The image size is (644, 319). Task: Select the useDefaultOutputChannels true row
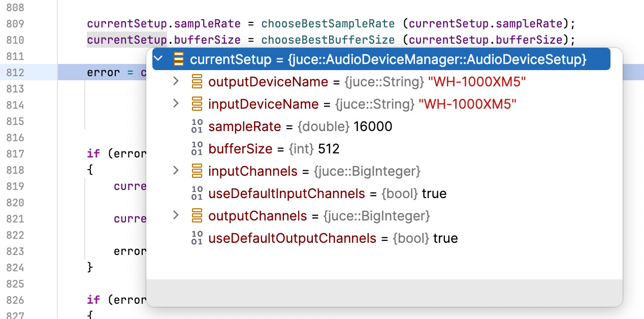coord(333,238)
